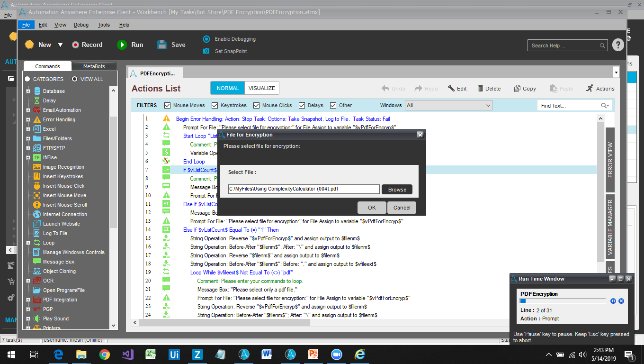Open the VARIABLE MANAGER side tab
644x364 pixels.
[610, 227]
